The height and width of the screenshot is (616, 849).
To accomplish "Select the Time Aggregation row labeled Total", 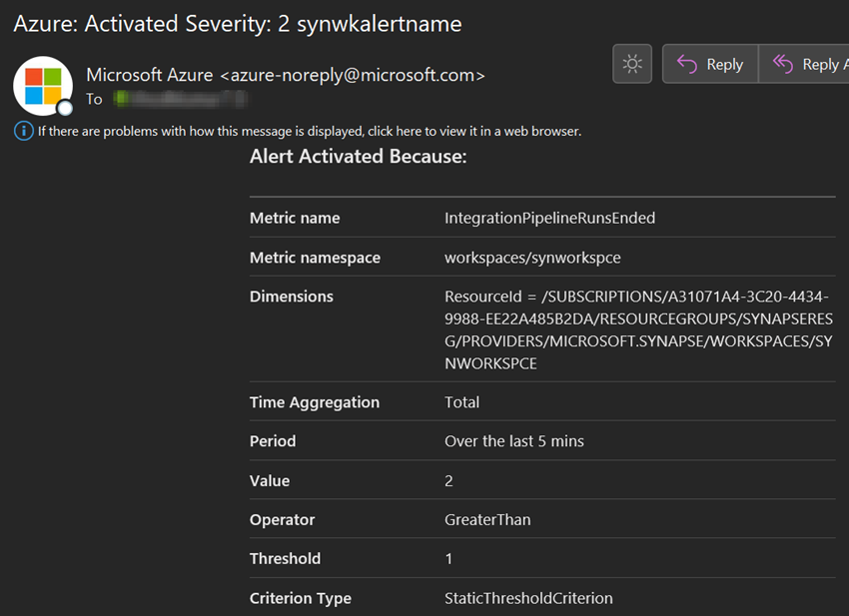I will pos(462,401).
